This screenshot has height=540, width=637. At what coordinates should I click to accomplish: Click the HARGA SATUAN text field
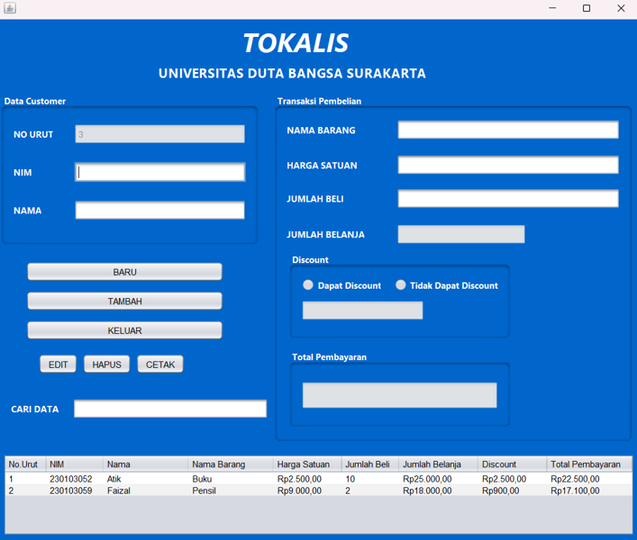point(508,165)
